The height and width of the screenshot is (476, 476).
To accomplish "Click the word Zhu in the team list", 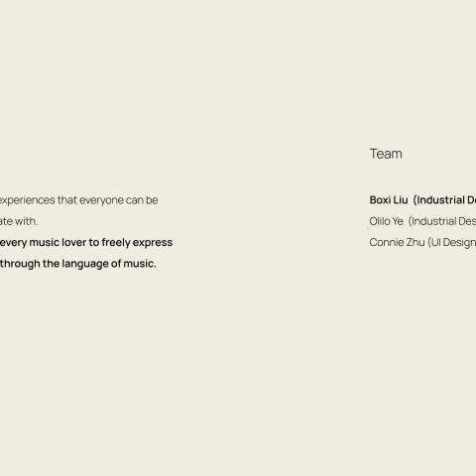I will [416, 242].
